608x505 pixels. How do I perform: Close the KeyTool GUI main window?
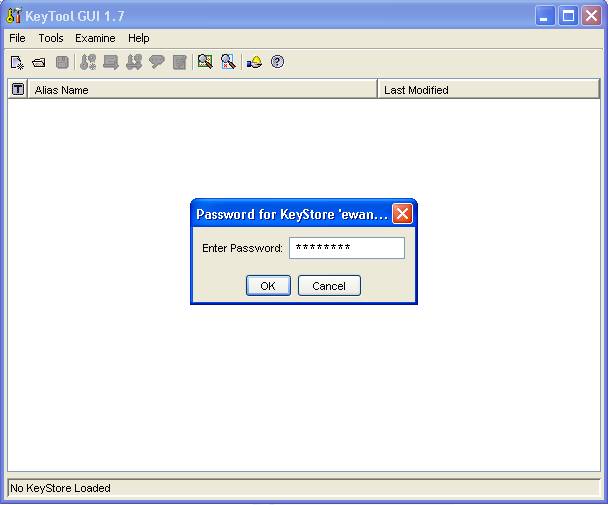click(x=591, y=16)
